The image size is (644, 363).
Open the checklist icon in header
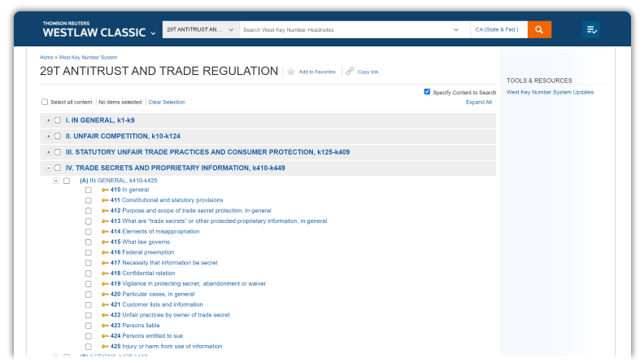[x=591, y=30]
